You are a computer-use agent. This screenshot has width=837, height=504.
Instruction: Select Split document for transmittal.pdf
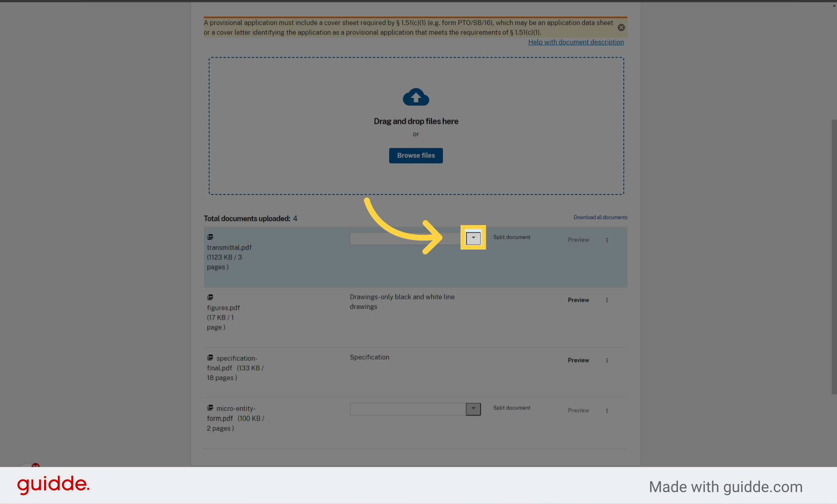click(511, 237)
